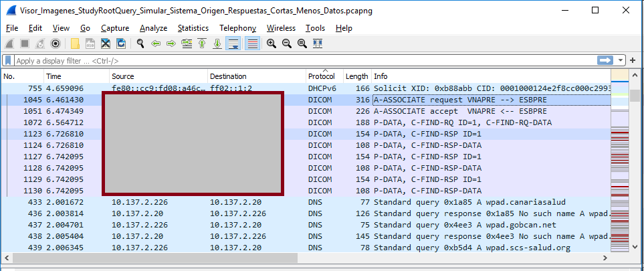Jump to the last packet icon
Image resolution: width=644 pixels, height=271 pixels.
click(x=217, y=43)
